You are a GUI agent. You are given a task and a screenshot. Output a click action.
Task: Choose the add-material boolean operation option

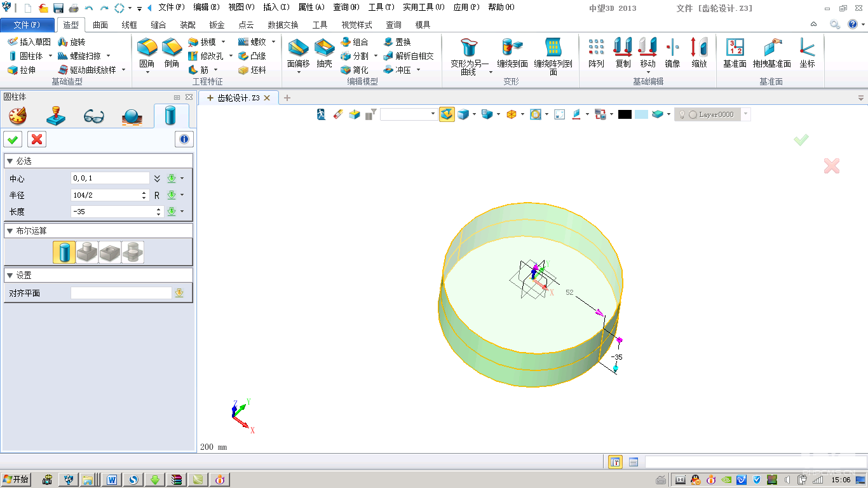pyautogui.click(x=87, y=252)
